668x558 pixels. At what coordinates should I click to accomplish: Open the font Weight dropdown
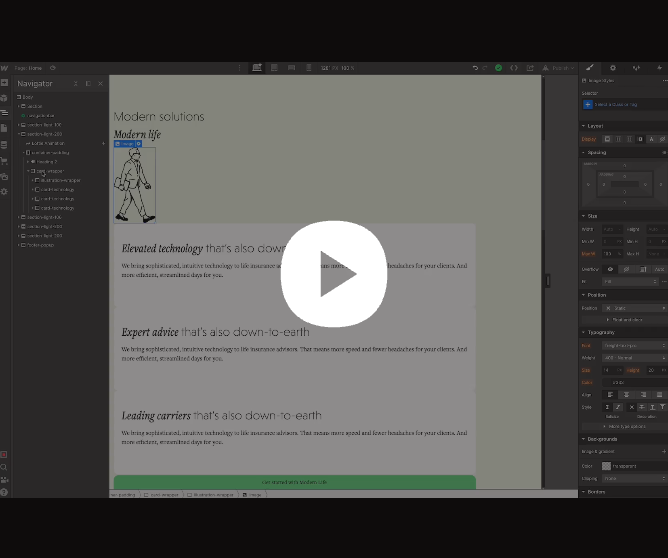pyautogui.click(x=634, y=357)
